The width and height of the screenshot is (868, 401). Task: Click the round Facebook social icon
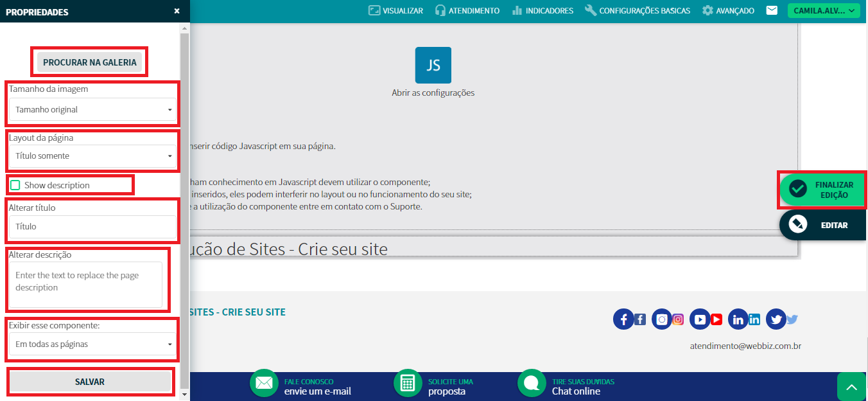pos(623,319)
